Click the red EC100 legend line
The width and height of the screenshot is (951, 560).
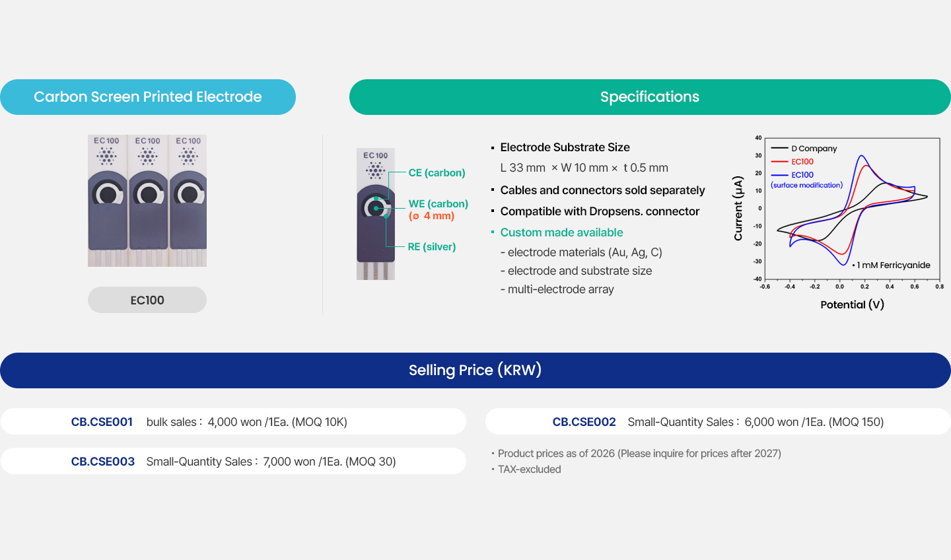780,162
